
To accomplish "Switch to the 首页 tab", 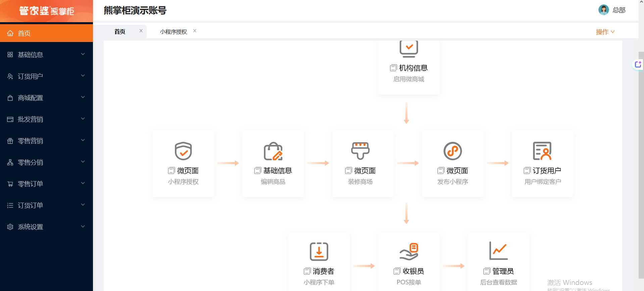I will coord(120,32).
